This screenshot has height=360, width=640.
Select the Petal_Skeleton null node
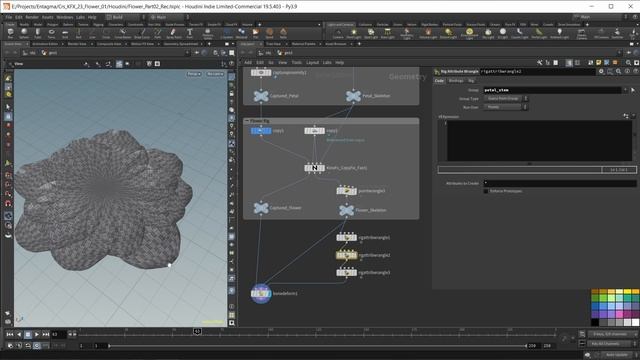click(353, 96)
